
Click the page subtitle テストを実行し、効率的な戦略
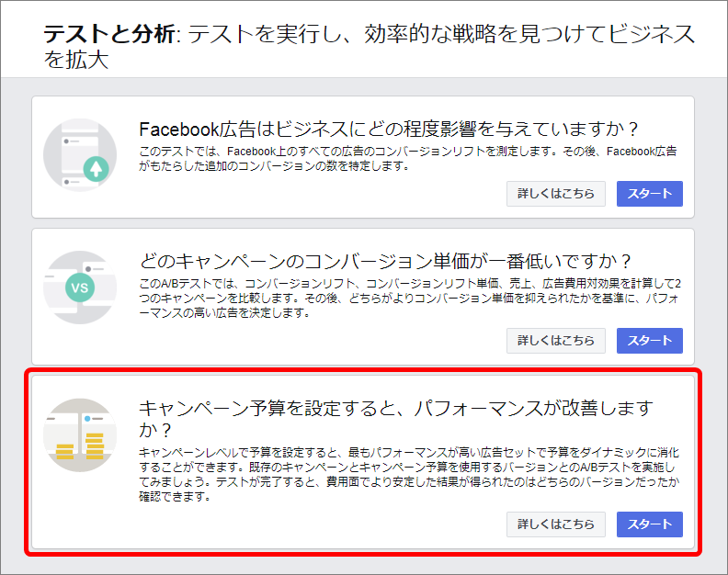click(370, 47)
